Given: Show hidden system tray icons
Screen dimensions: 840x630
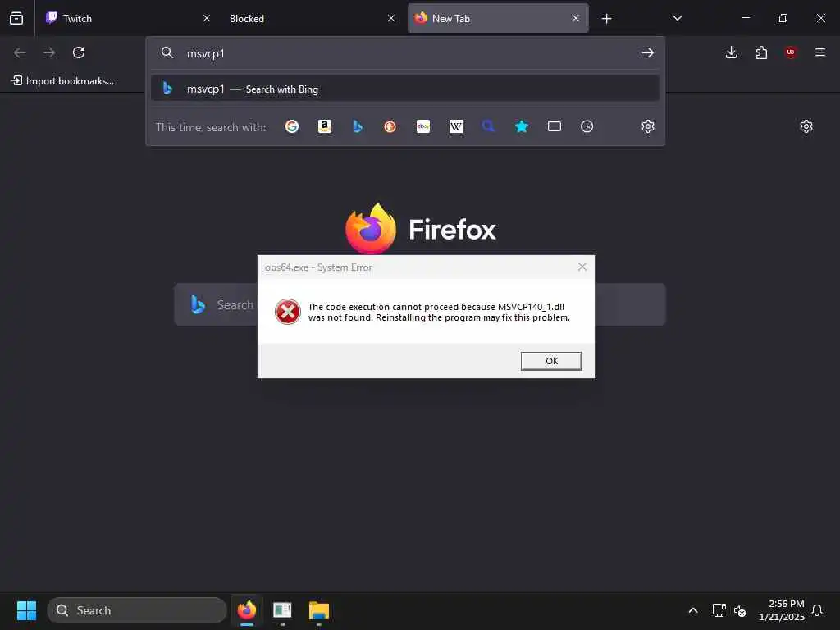Looking at the screenshot, I should 692,610.
